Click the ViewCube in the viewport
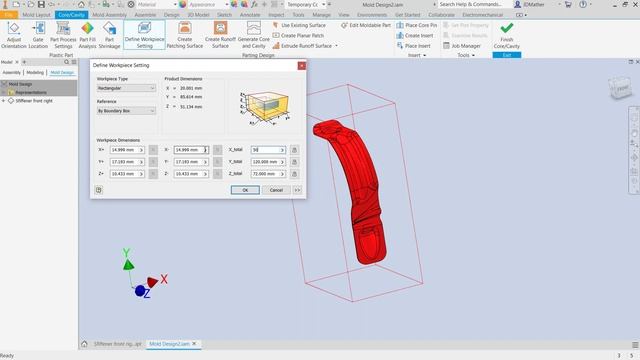This screenshot has height=360, width=640. point(621,88)
